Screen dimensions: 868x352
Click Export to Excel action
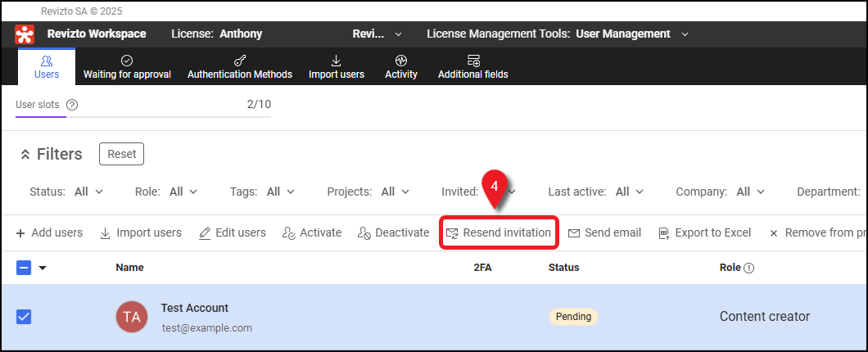tap(704, 232)
